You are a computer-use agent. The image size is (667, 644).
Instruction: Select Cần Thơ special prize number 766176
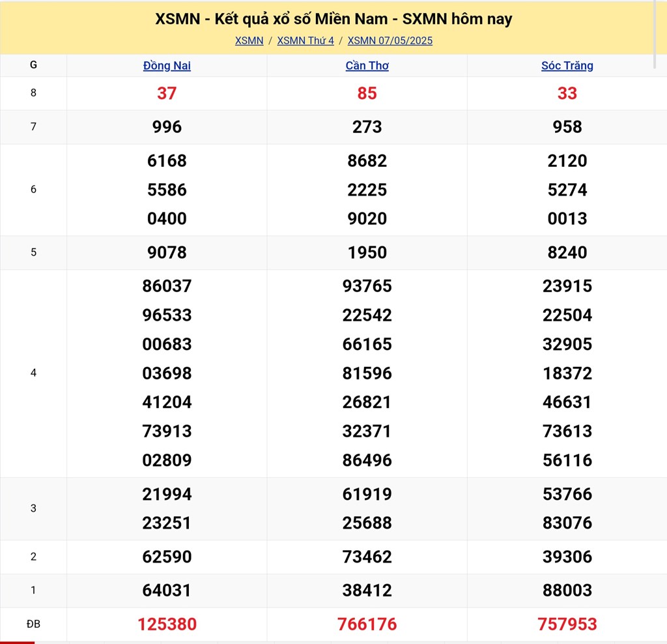(x=367, y=624)
